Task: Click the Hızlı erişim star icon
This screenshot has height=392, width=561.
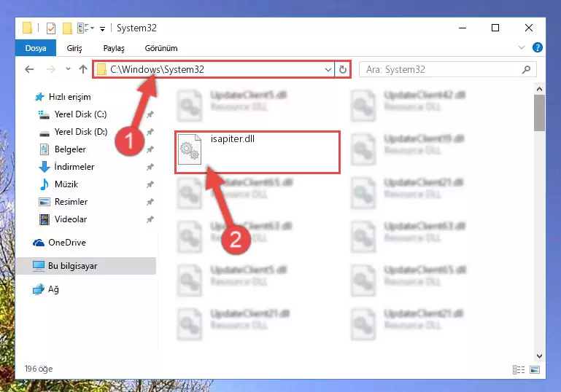Action: 39,97
